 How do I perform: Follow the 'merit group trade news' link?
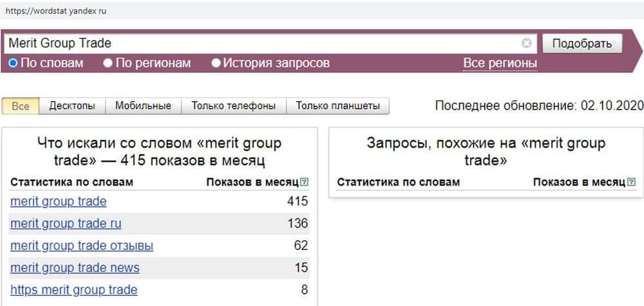pyautogui.click(x=75, y=267)
